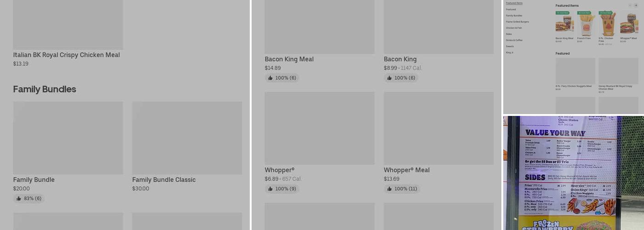Select Family Bundles in the category sidebar
Screen dimensions: 644x230
click(x=514, y=16)
